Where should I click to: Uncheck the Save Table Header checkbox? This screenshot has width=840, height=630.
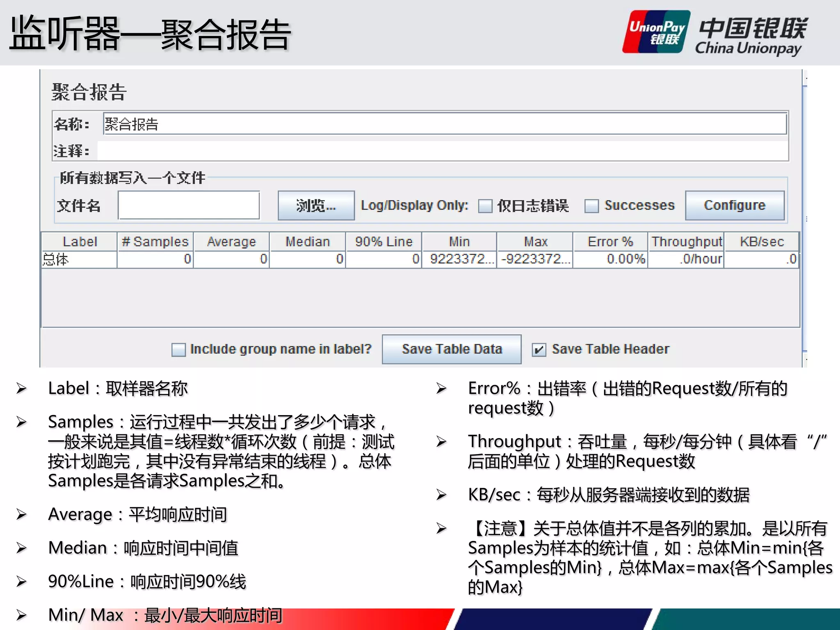click(539, 350)
